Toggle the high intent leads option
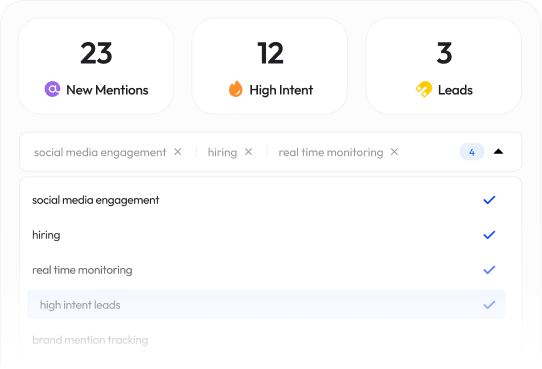The height and width of the screenshot is (369, 542). pyautogui.click(x=266, y=305)
